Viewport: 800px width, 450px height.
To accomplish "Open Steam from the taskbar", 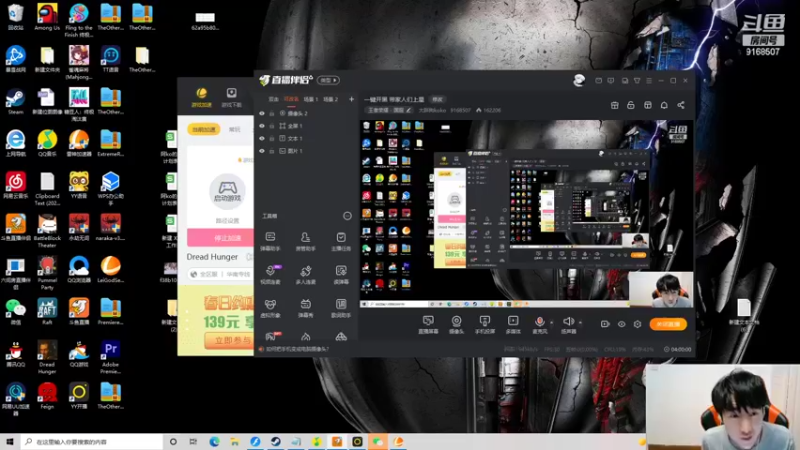I will point(276,441).
